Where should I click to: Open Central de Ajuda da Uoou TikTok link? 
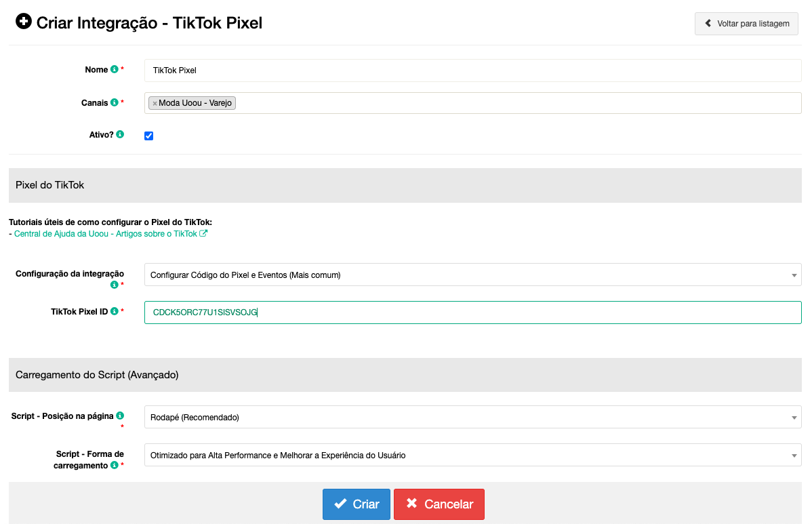click(x=106, y=233)
